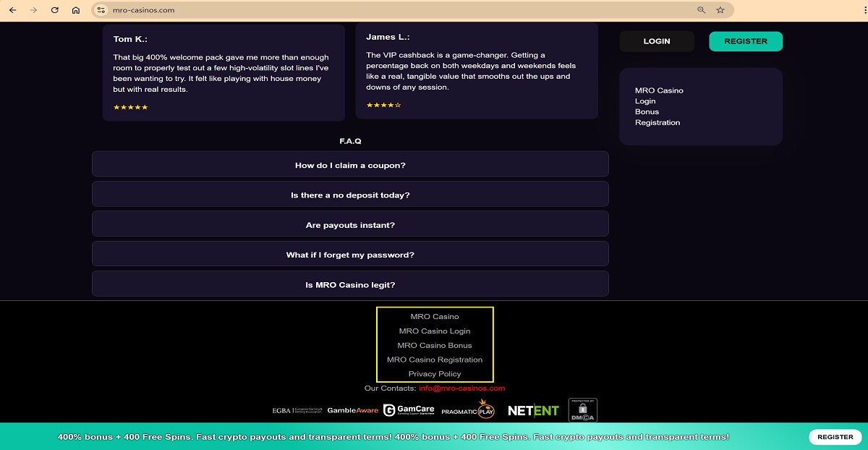The width and height of the screenshot is (868, 450).
Task: Select Registration in the sidebar menu
Action: pyautogui.click(x=658, y=123)
